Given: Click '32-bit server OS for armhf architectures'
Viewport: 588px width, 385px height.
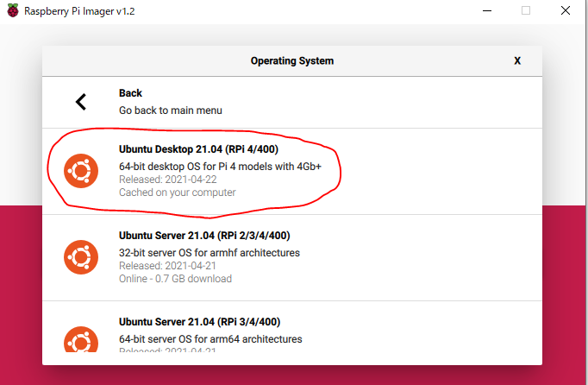Looking at the screenshot, I should coord(210,253).
